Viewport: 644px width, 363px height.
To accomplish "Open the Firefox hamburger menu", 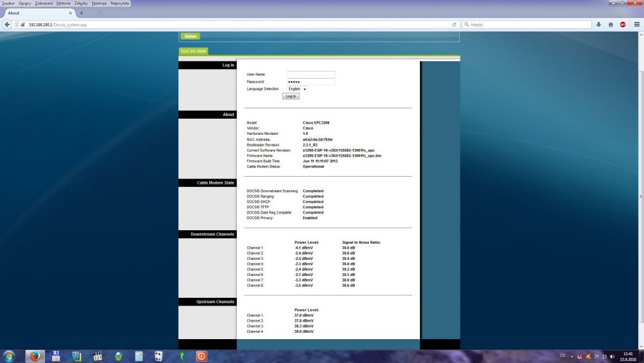I will click(636, 25).
